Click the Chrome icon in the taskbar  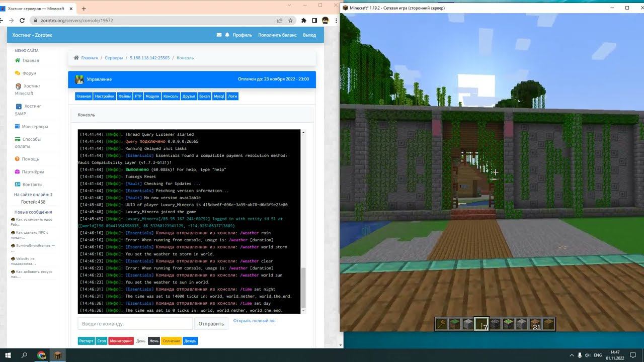pyautogui.click(x=41, y=355)
